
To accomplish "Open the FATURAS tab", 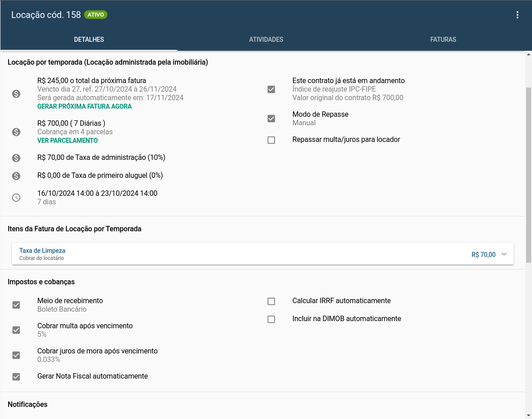I will coord(443,40).
